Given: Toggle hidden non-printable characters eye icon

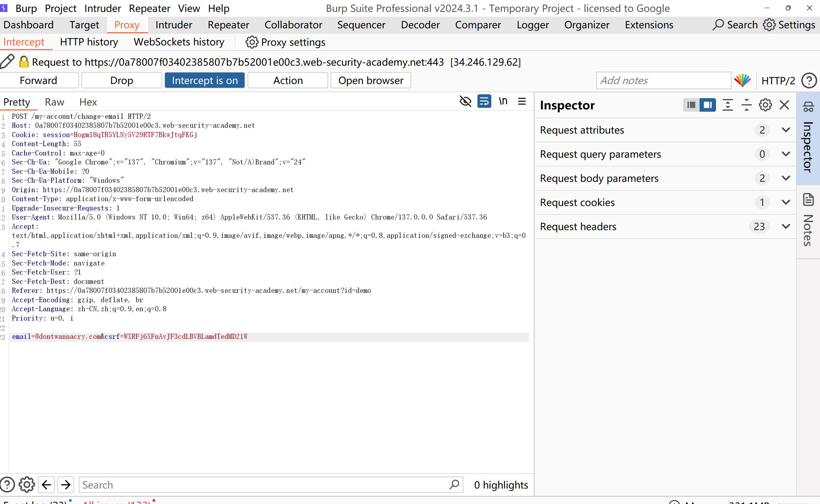Looking at the screenshot, I should pyautogui.click(x=465, y=101).
